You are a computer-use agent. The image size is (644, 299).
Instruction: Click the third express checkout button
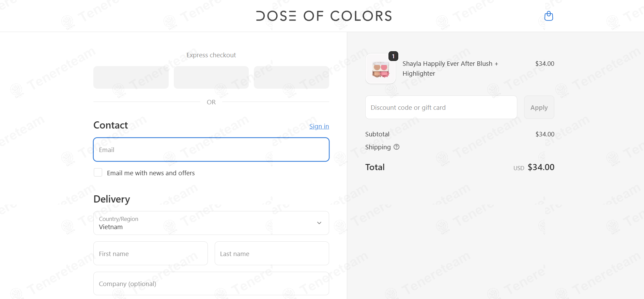click(x=291, y=77)
